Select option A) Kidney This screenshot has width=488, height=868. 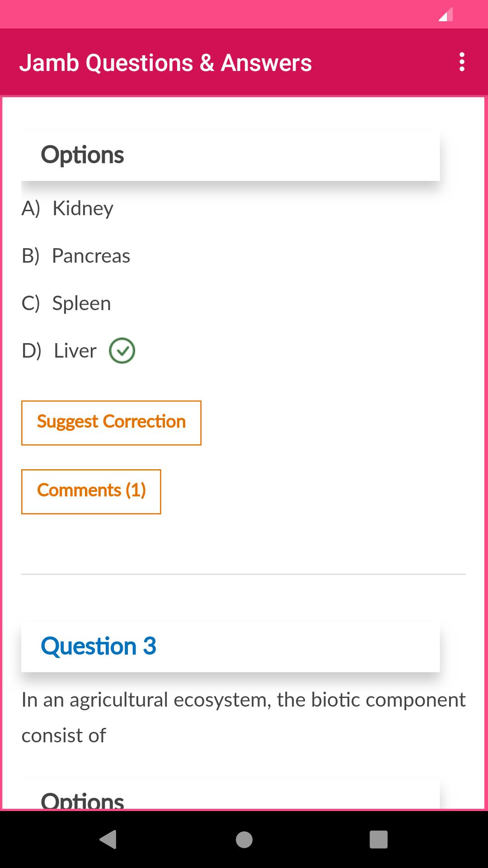click(x=68, y=208)
